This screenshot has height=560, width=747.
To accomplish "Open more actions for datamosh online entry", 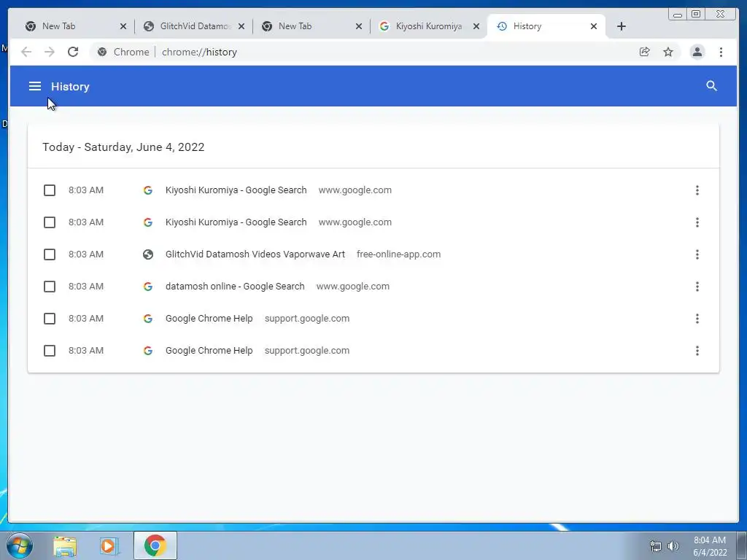I will click(697, 286).
